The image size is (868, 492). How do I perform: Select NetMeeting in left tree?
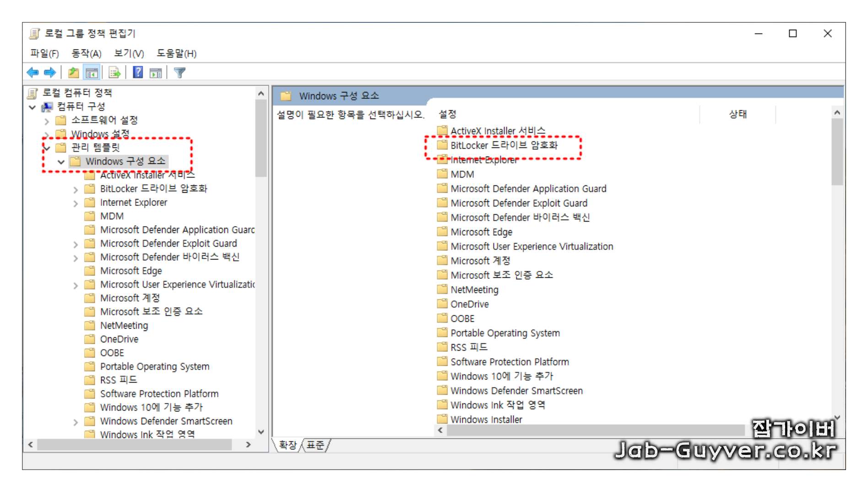click(x=124, y=325)
